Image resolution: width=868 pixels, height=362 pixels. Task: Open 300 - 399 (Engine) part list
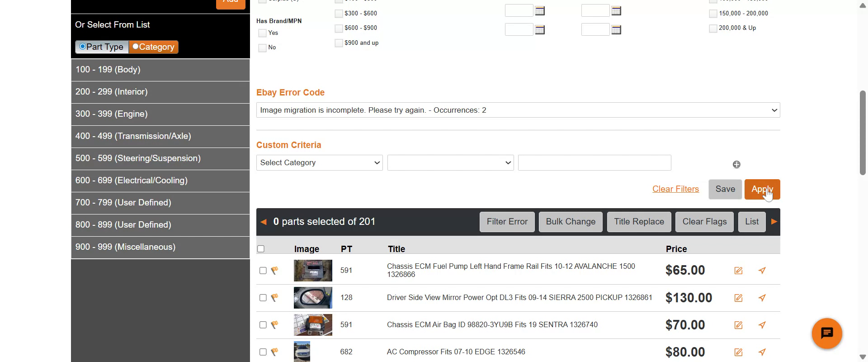pyautogui.click(x=160, y=114)
